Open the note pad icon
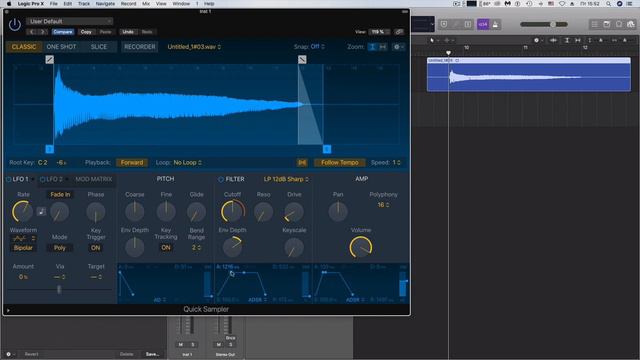640x360 pixels. [607, 24]
